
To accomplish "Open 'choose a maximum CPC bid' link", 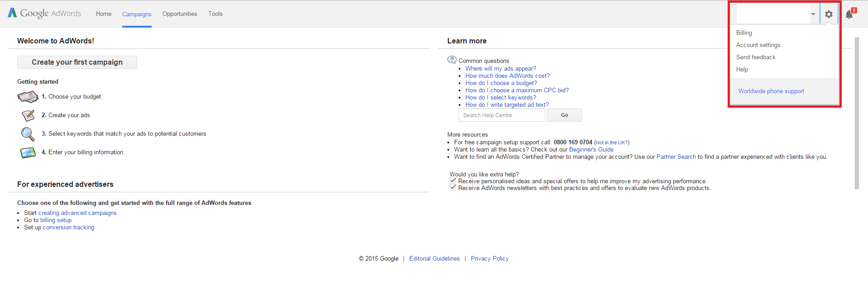I will [517, 90].
